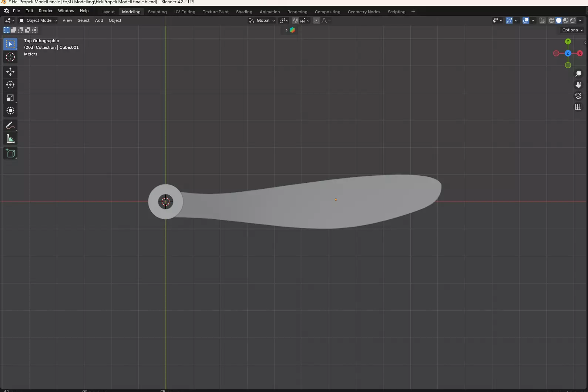Open the Window menu
The height and width of the screenshot is (392, 588).
pyautogui.click(x=66, y=11)
